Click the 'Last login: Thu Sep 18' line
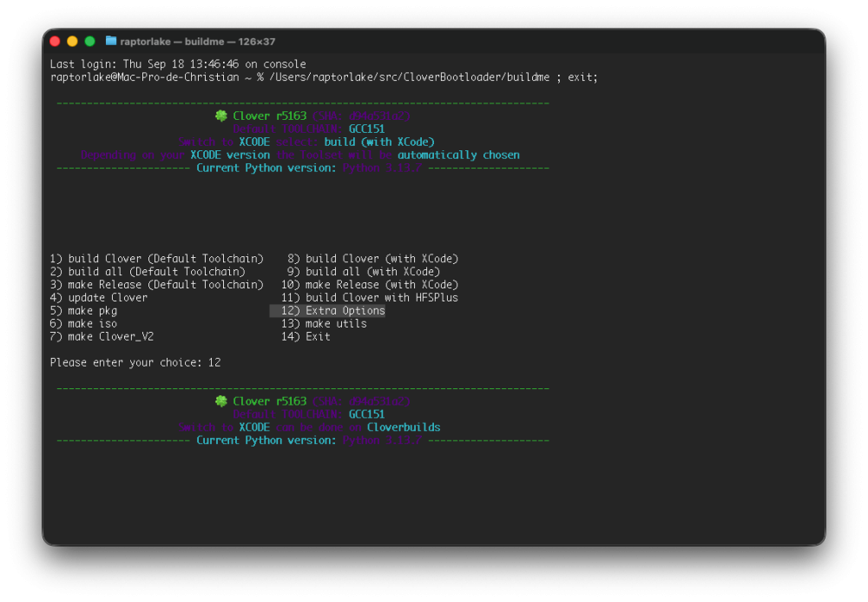Screen dimensions: 868x602 [x=178, y=64]
